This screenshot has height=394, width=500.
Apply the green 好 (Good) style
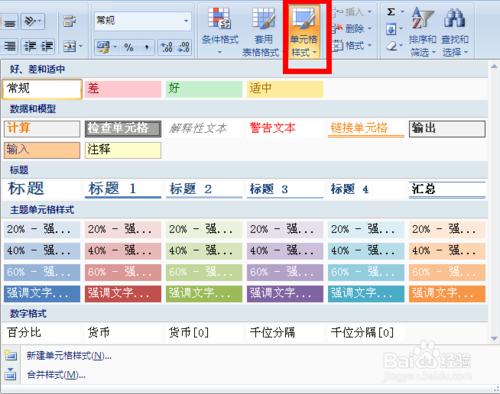(x=204, y=89)
